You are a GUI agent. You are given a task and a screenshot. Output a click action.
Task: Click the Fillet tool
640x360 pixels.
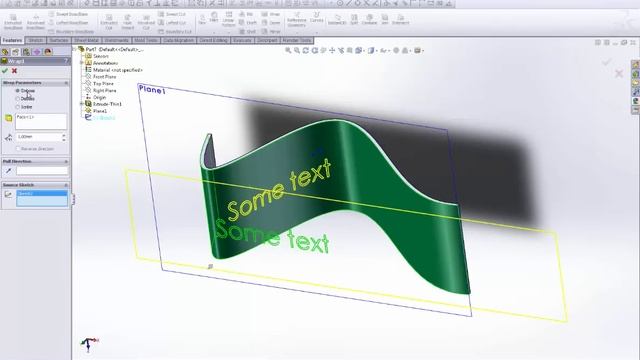pyautogui.click(x=214, y=17)
